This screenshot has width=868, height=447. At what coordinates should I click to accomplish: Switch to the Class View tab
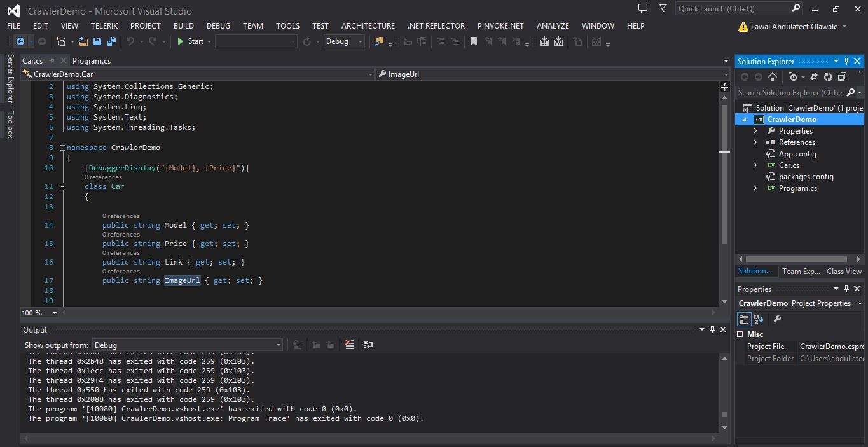[844, 271]
